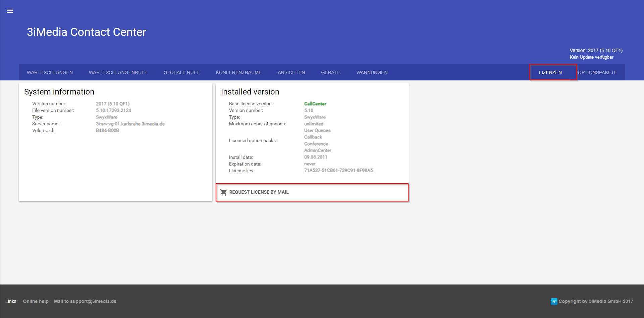The width and height of the screenshot is (644, 318).
Task: Click the Copyright by 3iMedia GmbH text
Action: pyautogui.click(x=596, y=301)
